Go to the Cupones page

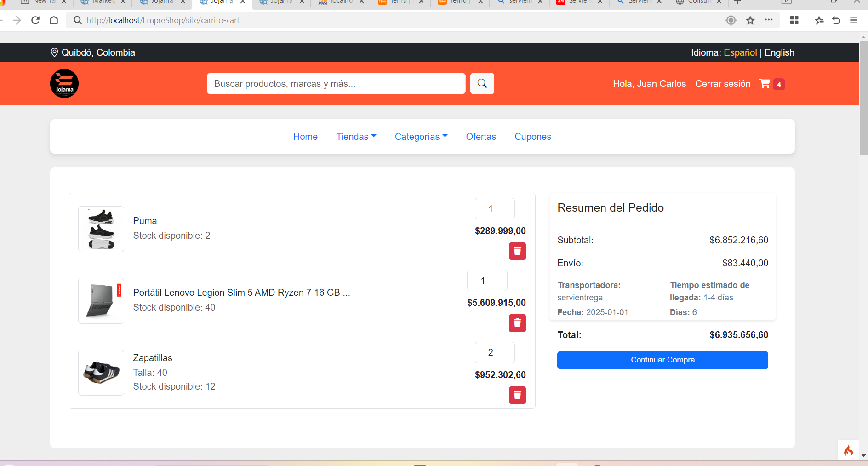(532, 137)
